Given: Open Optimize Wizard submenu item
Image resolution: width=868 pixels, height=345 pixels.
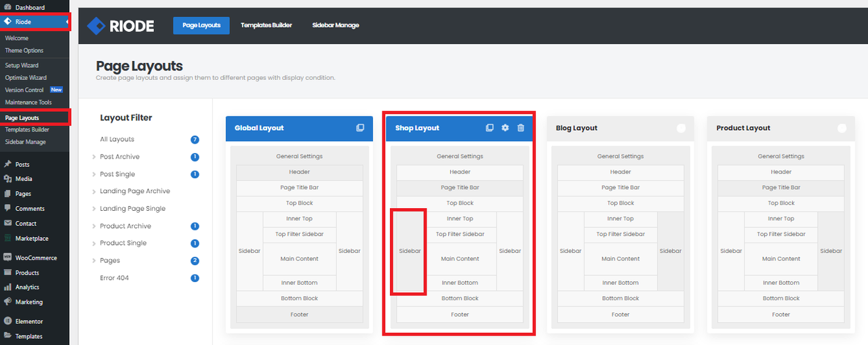Looking at the screenshot, I should tap(26, 77).
